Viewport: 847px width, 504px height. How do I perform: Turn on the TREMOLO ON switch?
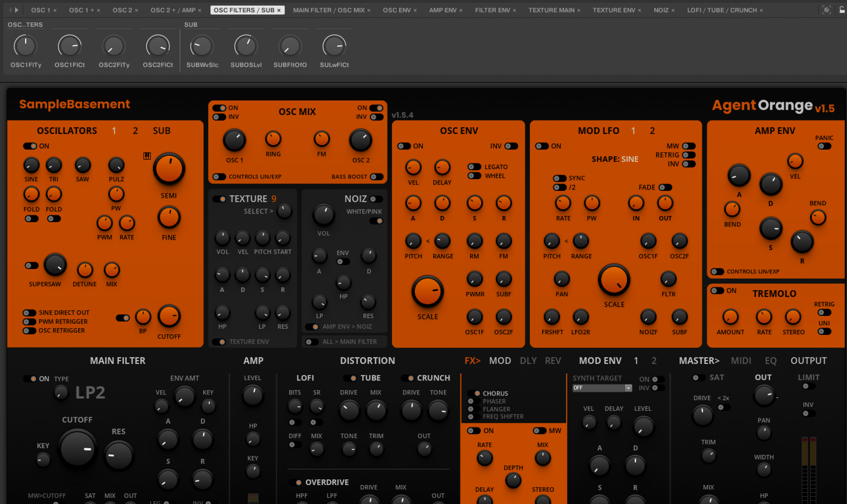pyautogui.click(x=717, y=291)
